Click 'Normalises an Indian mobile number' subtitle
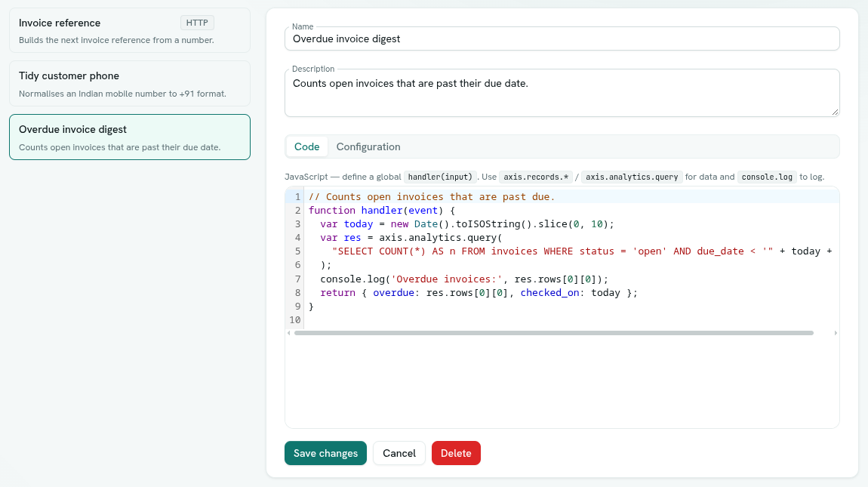 pyautogui.click(x=122, y=94)
